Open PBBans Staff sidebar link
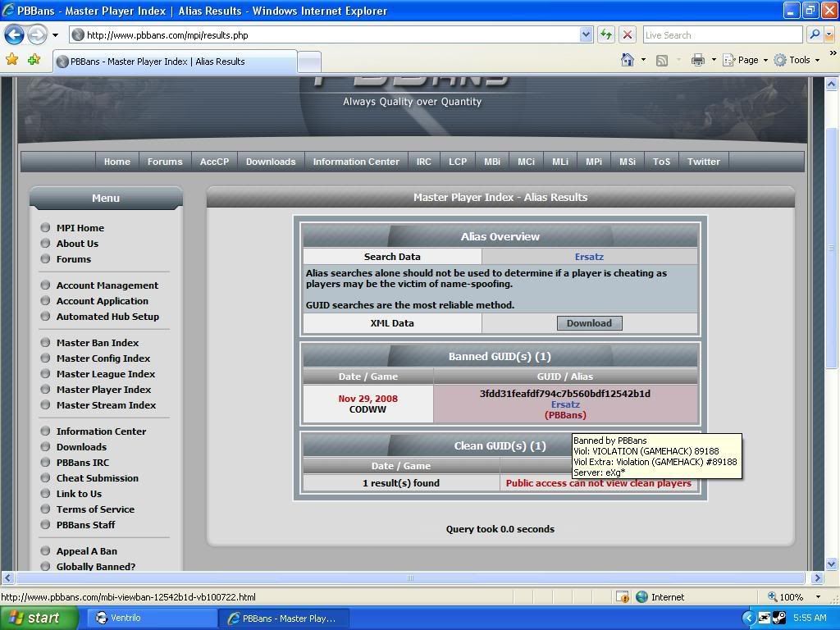The height and width of the screenshot is (630, 840). 85,524
